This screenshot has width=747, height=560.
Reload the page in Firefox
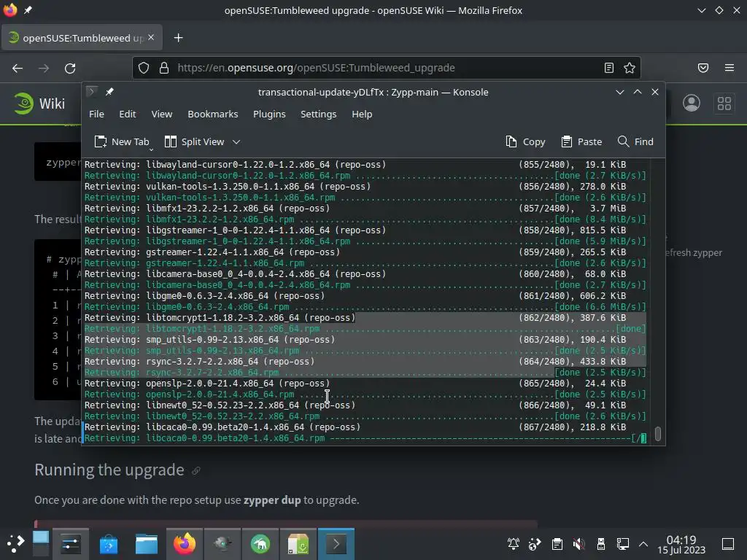click(x=70, y=68)
